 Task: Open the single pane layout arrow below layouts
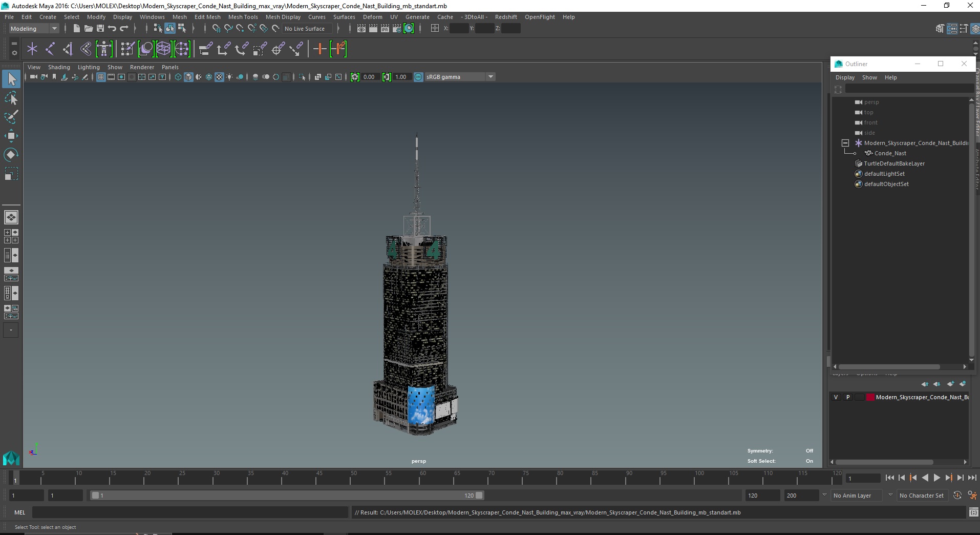(x=11, y=330)
